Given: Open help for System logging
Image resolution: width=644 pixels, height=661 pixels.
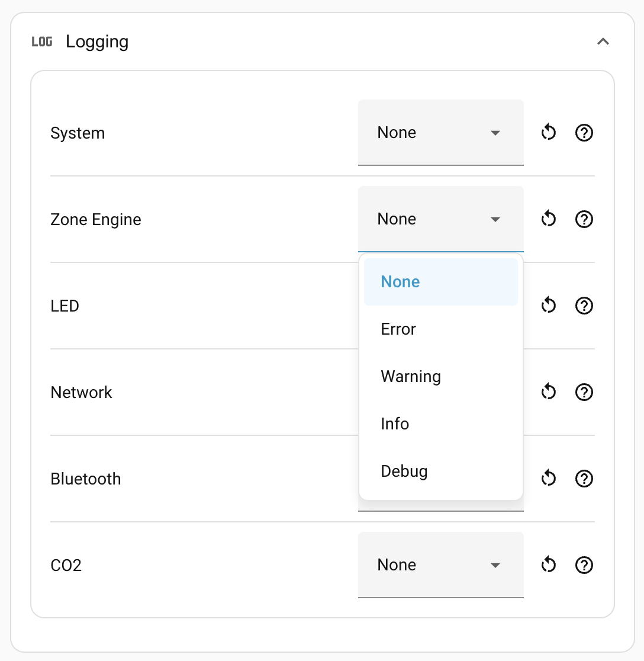Looking at the screenshot, I should [x=584, y=133].
